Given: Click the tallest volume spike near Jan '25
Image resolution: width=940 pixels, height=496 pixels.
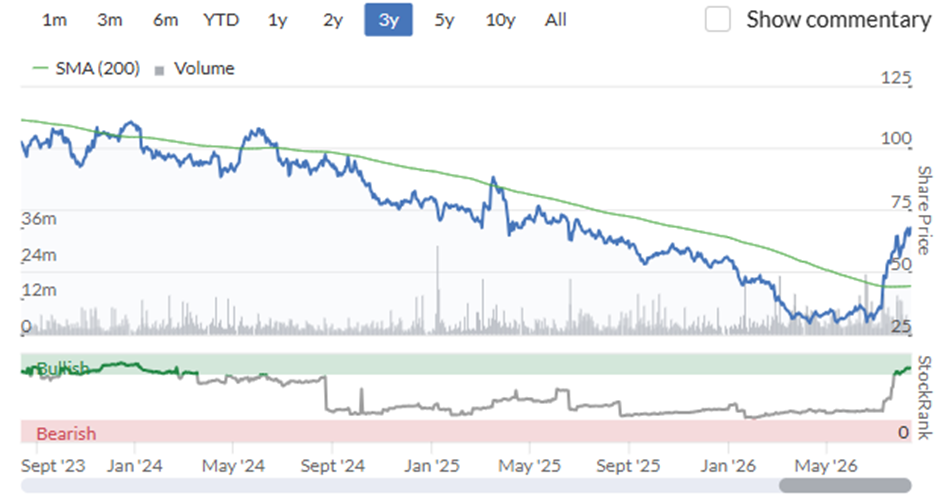Looking at the screenshot, I should [438, 290].
